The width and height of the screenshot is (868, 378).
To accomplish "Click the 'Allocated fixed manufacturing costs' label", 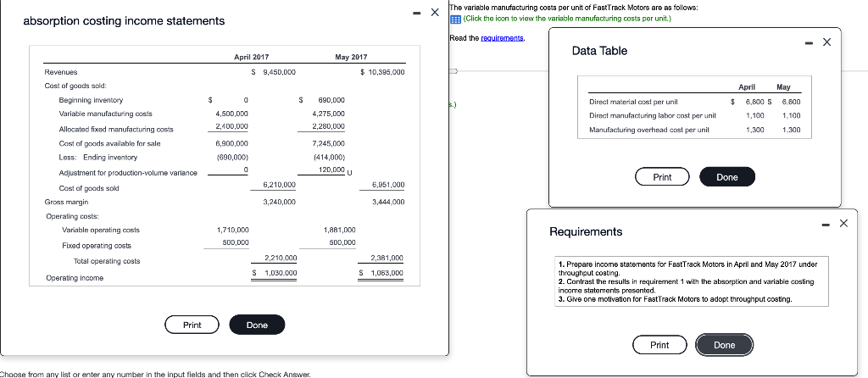I will 115,130.
